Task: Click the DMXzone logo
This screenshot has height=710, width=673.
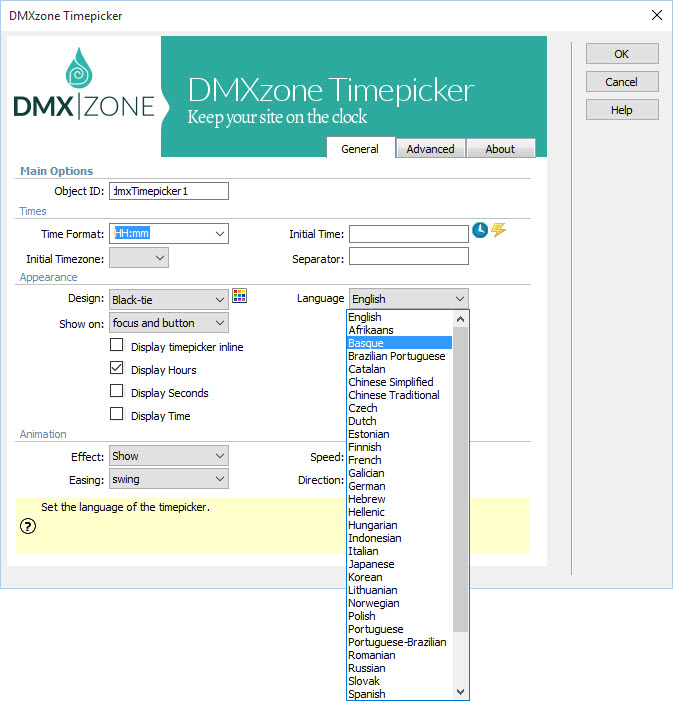Action: coord(84,84)
